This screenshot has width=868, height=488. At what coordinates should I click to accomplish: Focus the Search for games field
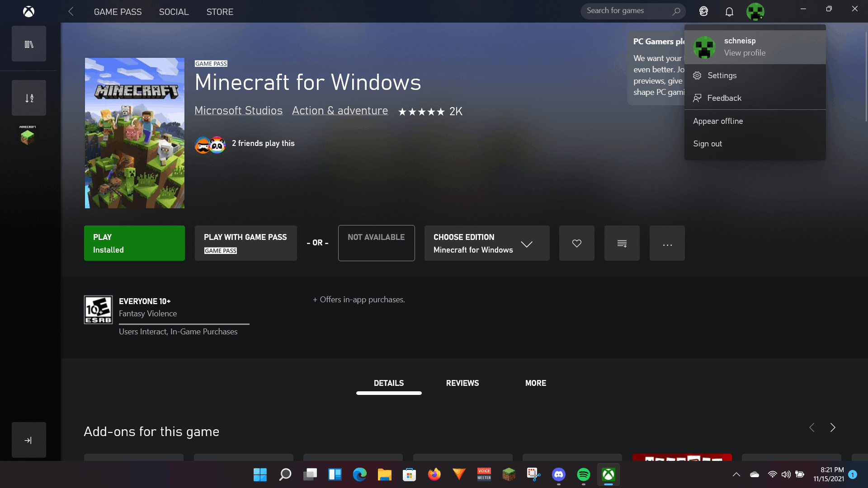[x=633, y=11]
